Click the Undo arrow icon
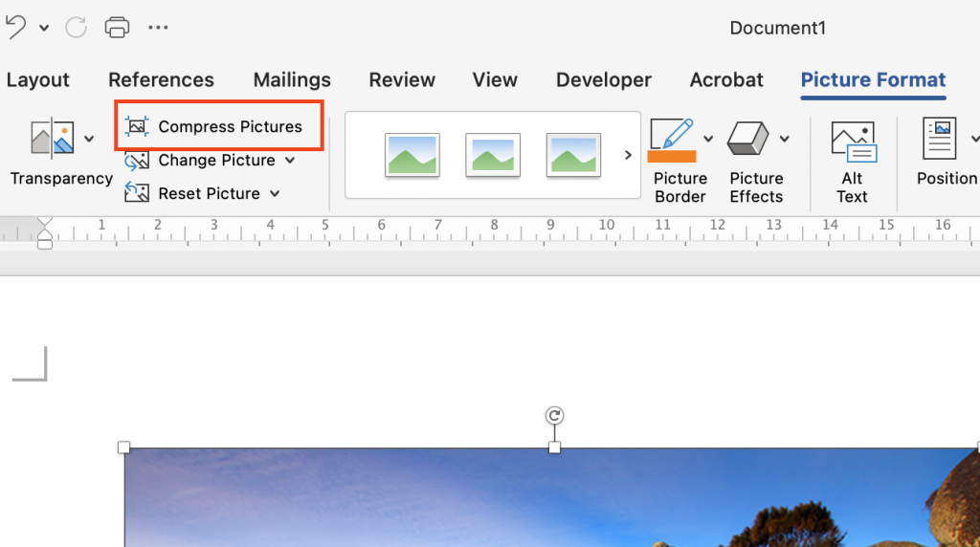This screenshot has height=547, width=980. click(15, 27)
